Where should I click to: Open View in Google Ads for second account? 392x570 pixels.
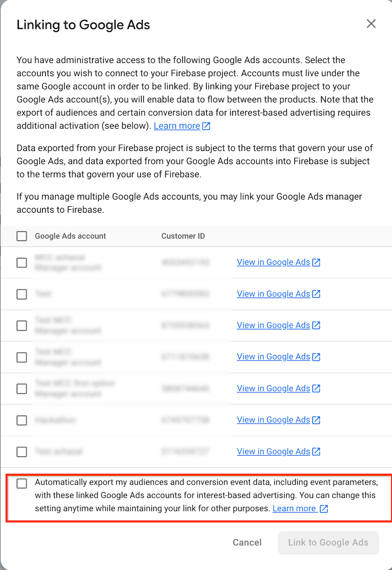273,294
